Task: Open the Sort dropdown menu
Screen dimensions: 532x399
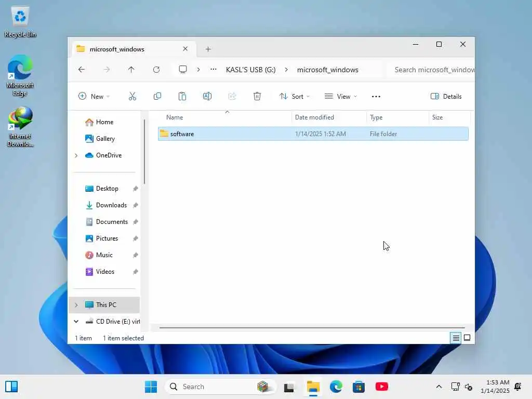Action: click(295, 96)
